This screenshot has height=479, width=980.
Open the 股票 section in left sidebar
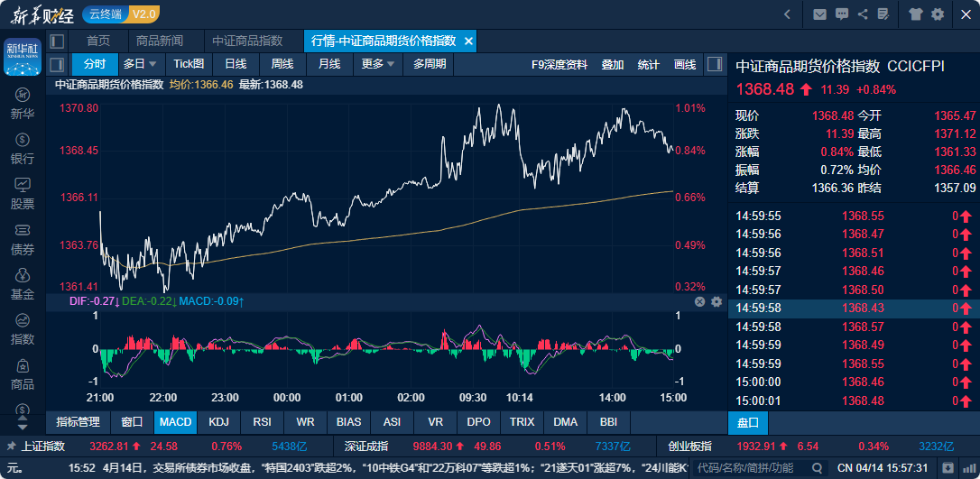pos(23,194)
